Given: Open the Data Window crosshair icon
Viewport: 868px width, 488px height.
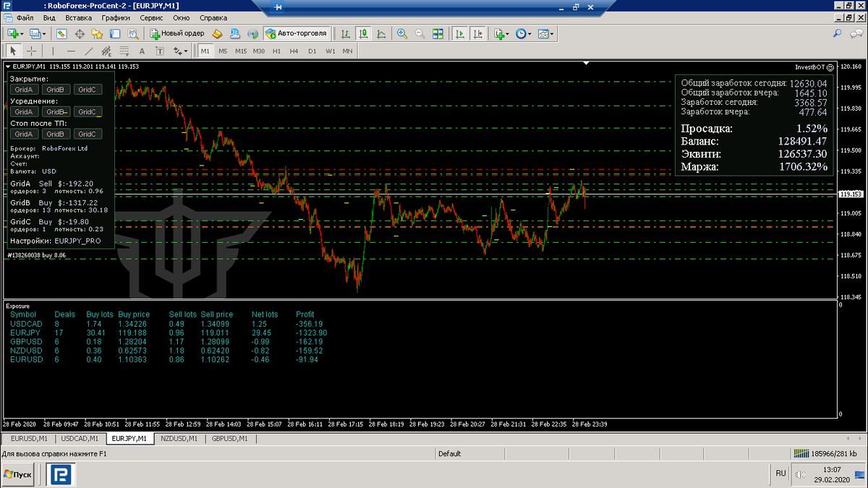Looking at the screenshot, I should click(x=80, y=33).
